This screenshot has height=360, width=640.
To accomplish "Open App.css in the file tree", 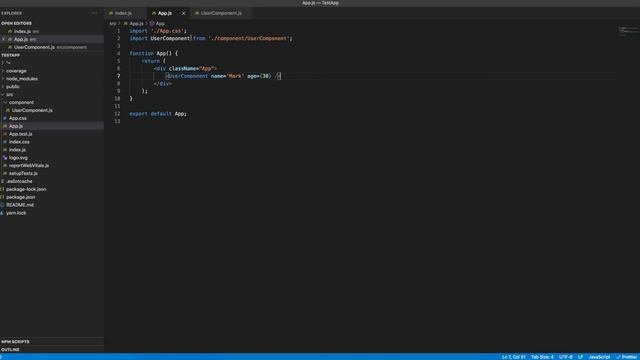I will pyautogui.click(x=18, y=118).
